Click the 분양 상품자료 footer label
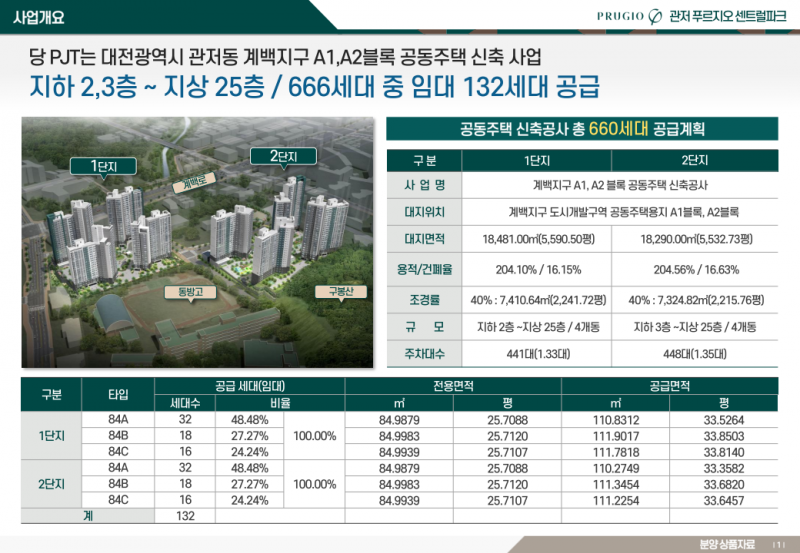800x553 pixels. tap(730, 544)
